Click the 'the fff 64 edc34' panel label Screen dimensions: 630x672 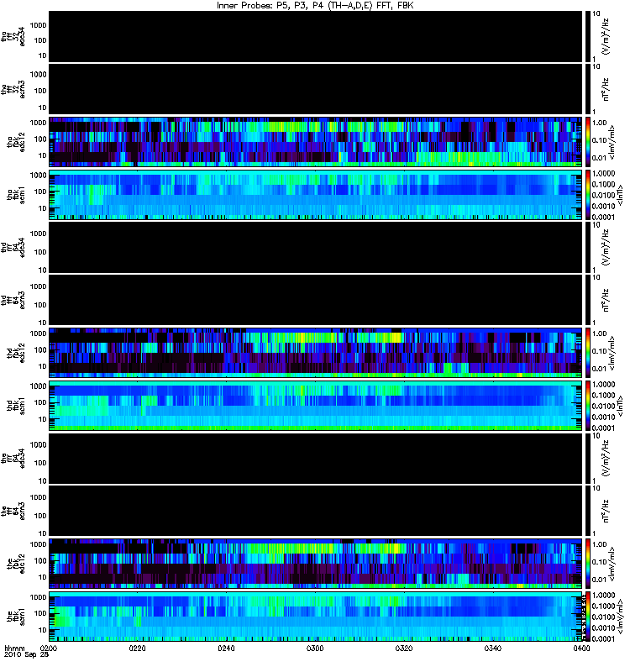13,459
